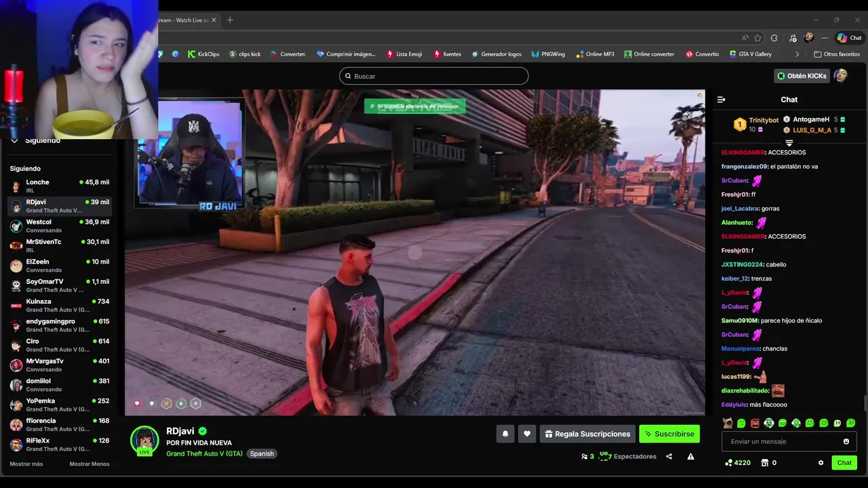
Task: Click Mostrar más in sidebar
Action: click(26, 464)
